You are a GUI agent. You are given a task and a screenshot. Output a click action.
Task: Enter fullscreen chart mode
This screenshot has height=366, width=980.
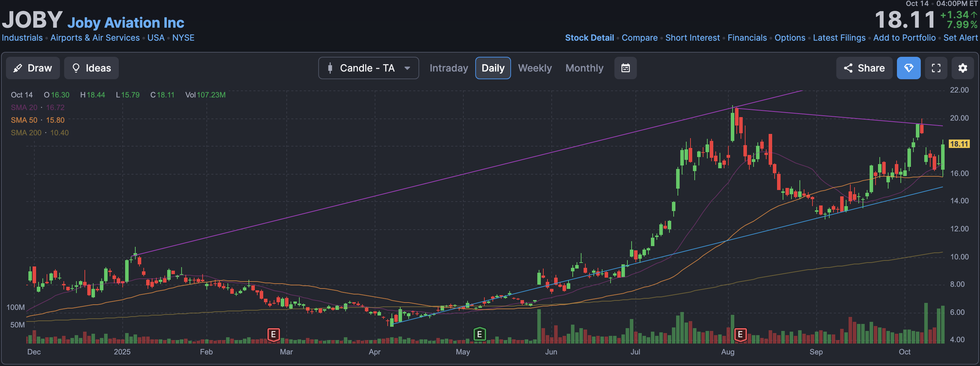pyautogui.click(x=936, y=68)
